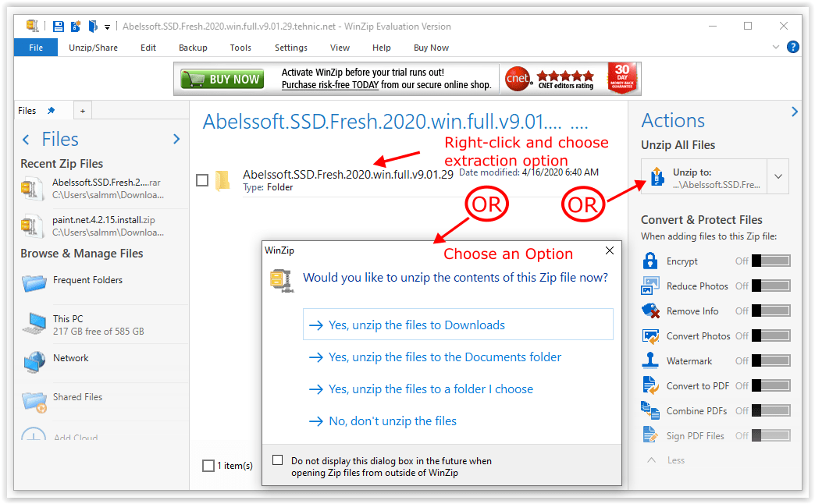Viewport: 815px width, 504px height.
Task: Open This PC location
Action: [103, 325]
